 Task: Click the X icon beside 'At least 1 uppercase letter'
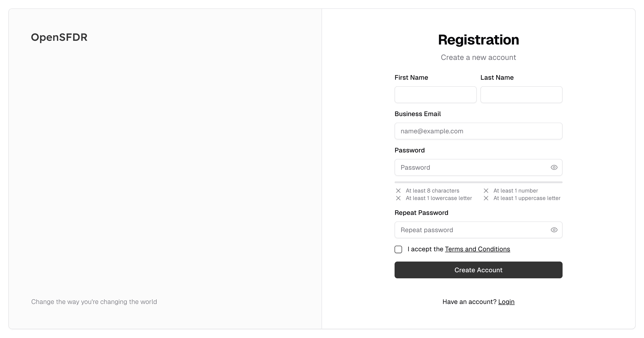[x=486, y=198]
